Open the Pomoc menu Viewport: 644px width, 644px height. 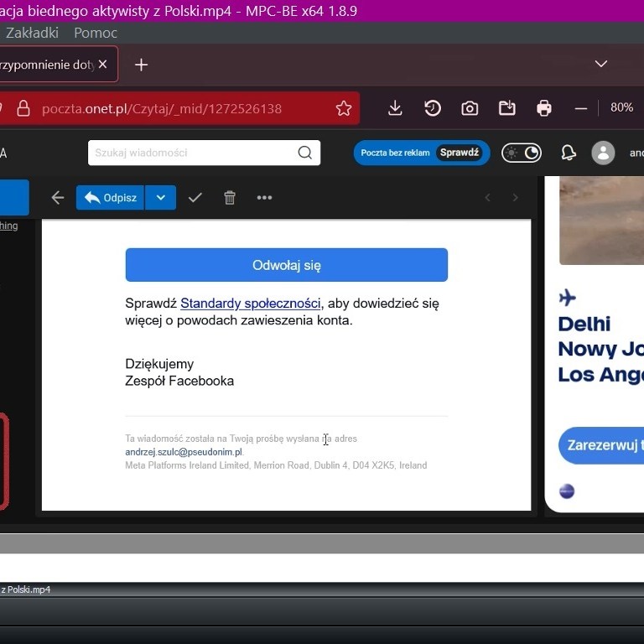(96, 33)
